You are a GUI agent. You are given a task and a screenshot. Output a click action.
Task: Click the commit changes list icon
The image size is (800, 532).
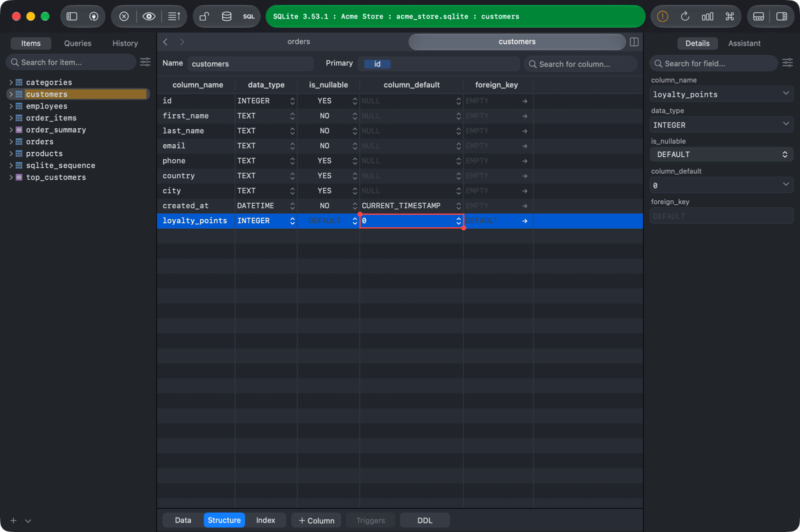(x=174, y=16)
